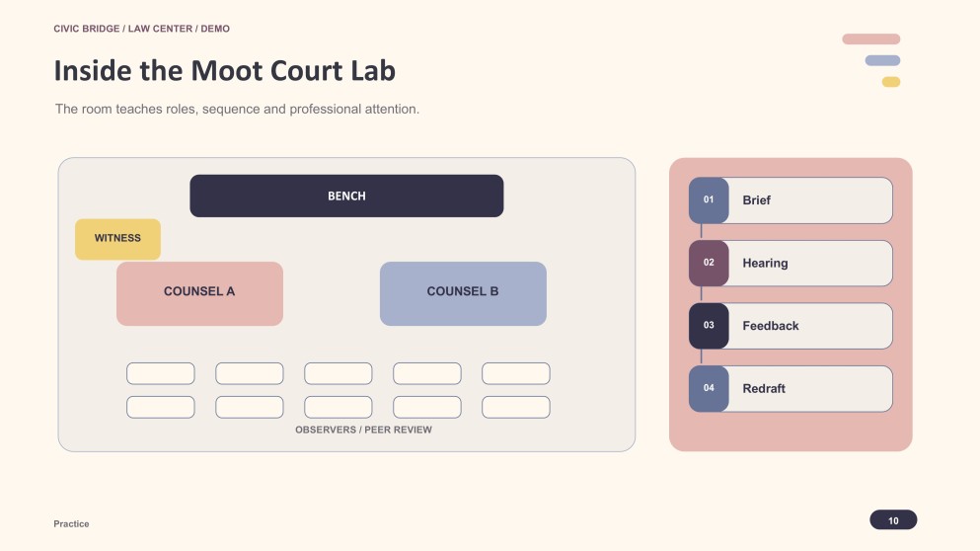Select step number badge 04

(x=709, y=388)
